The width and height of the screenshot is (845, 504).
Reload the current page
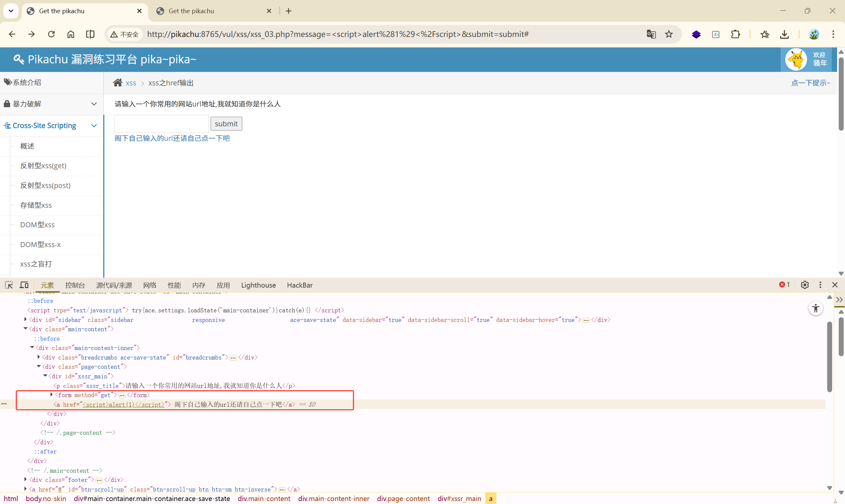51,34
